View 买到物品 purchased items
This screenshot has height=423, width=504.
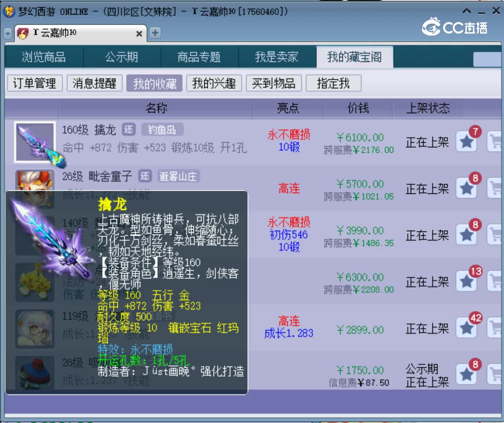point(274,83)
